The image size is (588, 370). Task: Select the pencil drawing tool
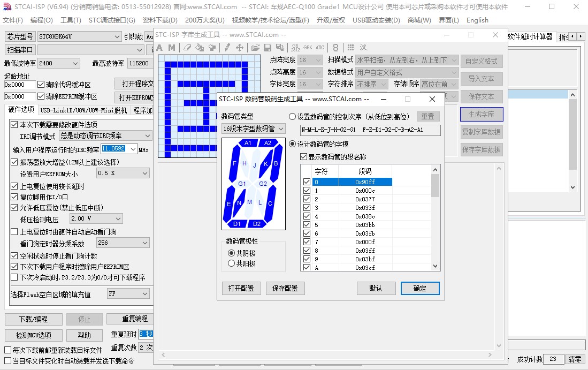[x=227, y=48]
